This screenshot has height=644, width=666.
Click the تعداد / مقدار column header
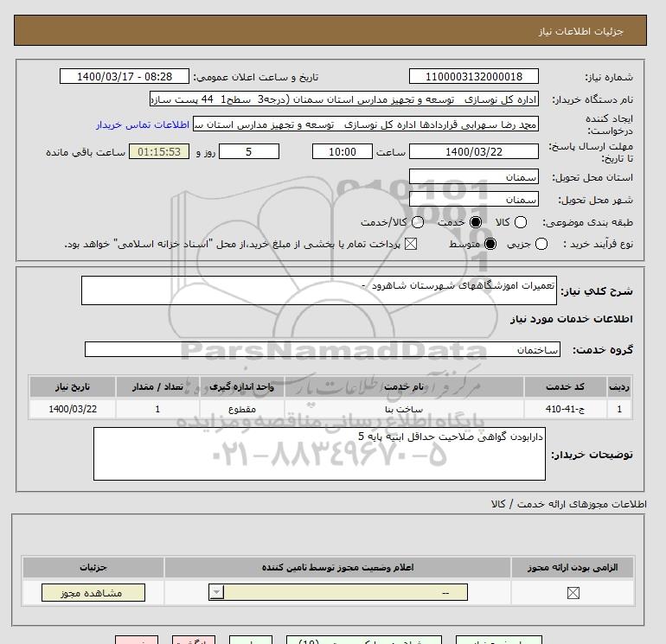coord(157,386)
